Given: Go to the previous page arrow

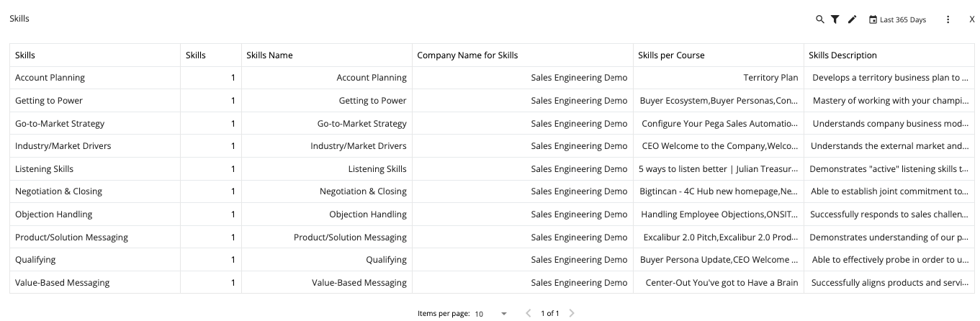Looking at the screenshot, I should pos(528,313).
